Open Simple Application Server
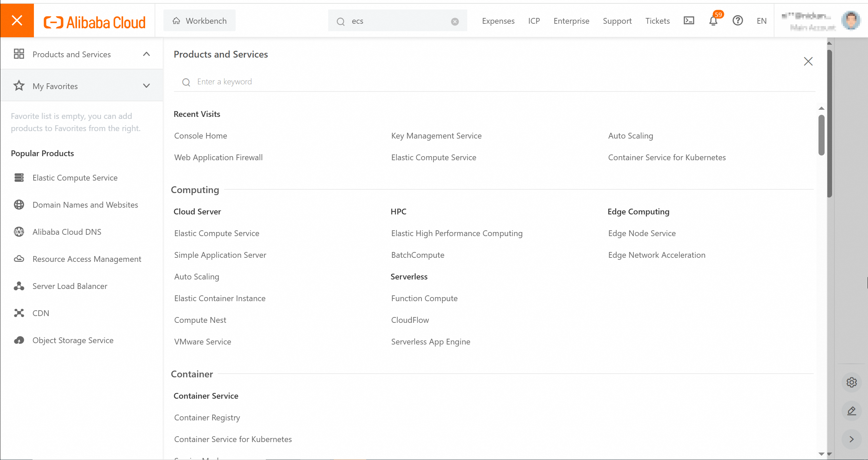The height and width of the screenshot is (460, 868). pos(220,255)
